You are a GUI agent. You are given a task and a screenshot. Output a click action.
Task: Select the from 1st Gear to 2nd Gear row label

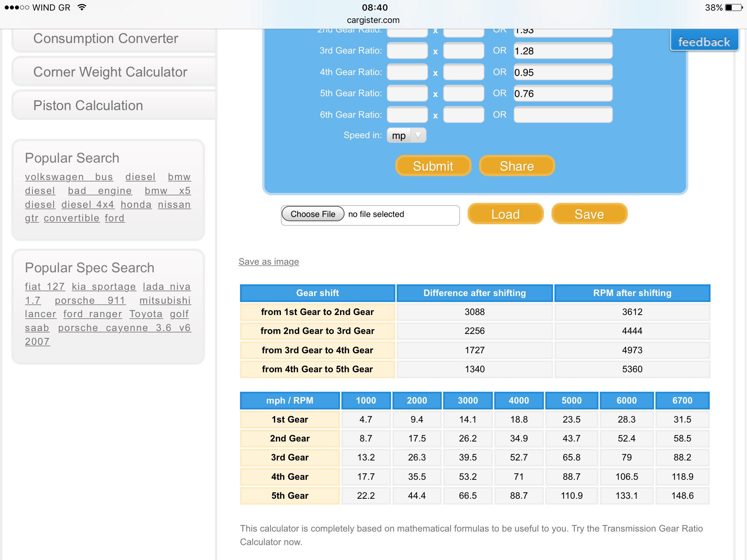pos(317,312)
